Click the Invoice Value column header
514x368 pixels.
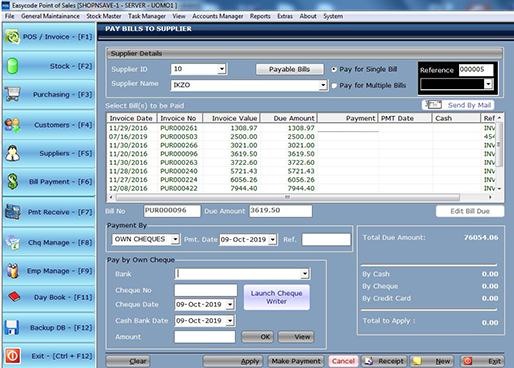pos(232,118)
